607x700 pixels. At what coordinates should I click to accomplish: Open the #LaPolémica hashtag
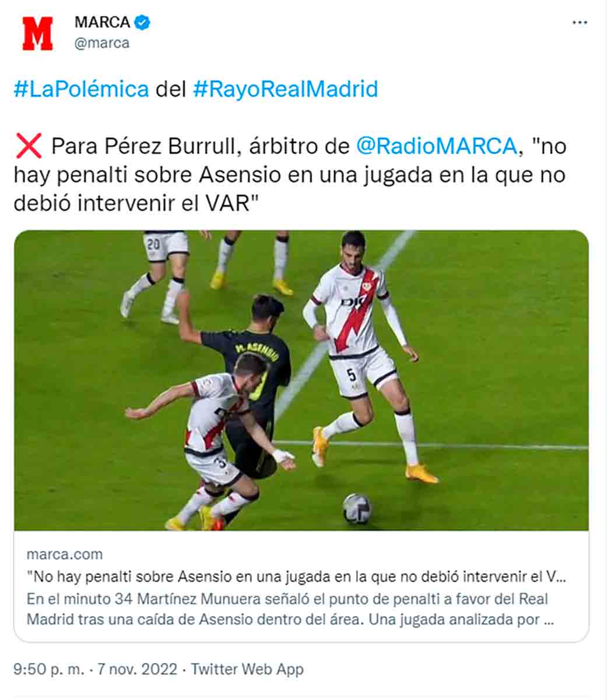(82, 89)
